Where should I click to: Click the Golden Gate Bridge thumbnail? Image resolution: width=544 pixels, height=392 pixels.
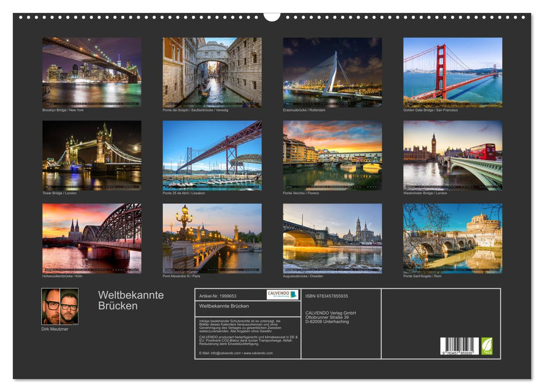454,70
